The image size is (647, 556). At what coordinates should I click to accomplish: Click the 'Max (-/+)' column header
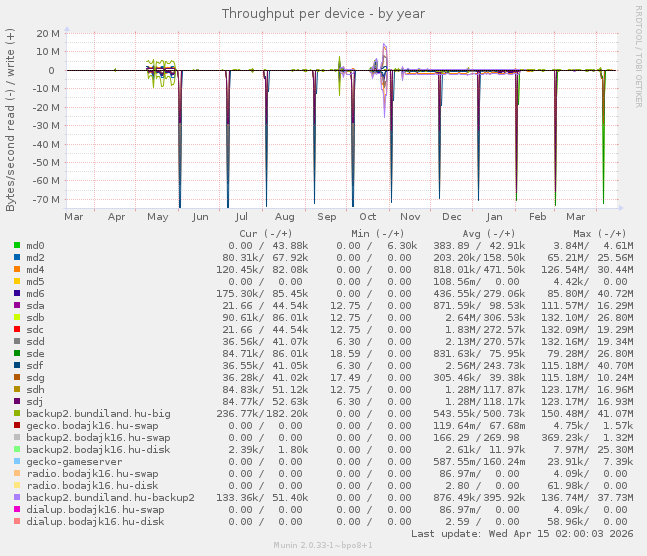(x=600, y=234)
